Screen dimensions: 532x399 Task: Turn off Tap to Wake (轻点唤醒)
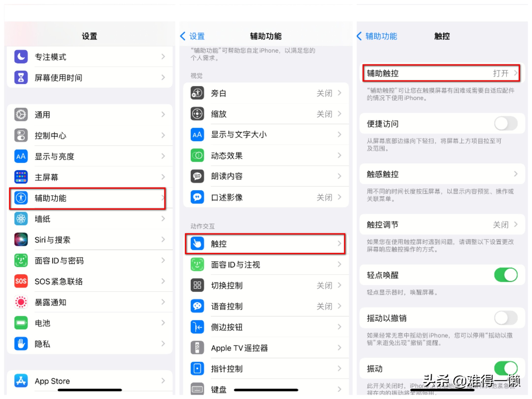[x=505, y=275]
